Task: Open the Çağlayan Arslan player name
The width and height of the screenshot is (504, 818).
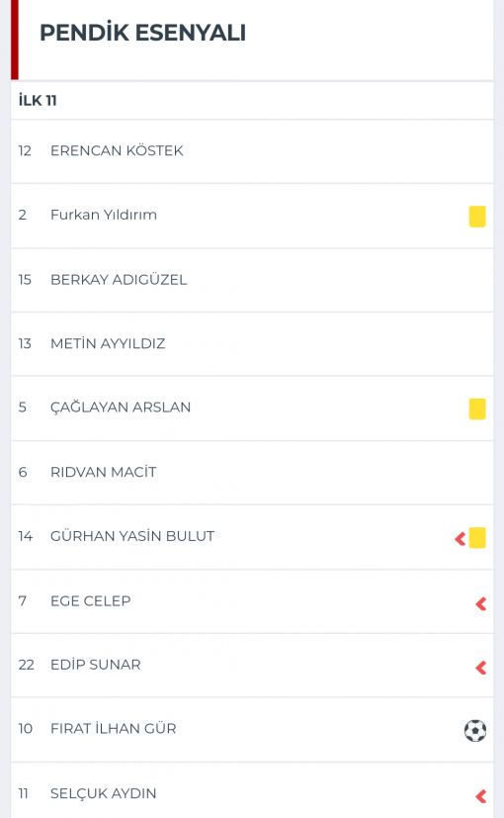Action: [121, 407]
